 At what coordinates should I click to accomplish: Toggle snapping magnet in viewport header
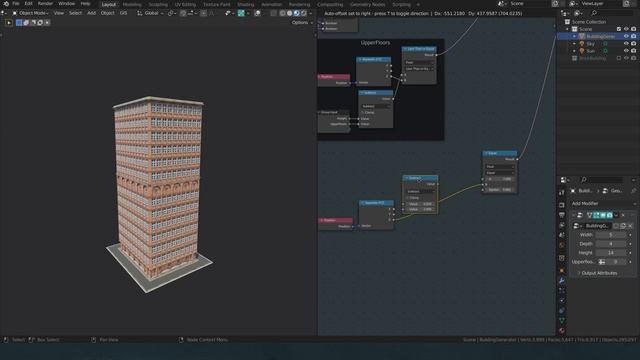(x=183, y=13)
